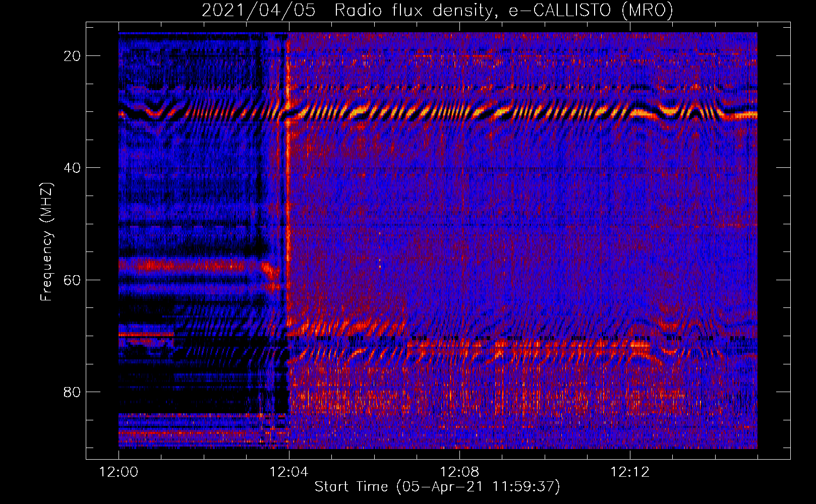Click the 'Start Time (05-Apr-21 11:59:37)' label

(437, 487)
